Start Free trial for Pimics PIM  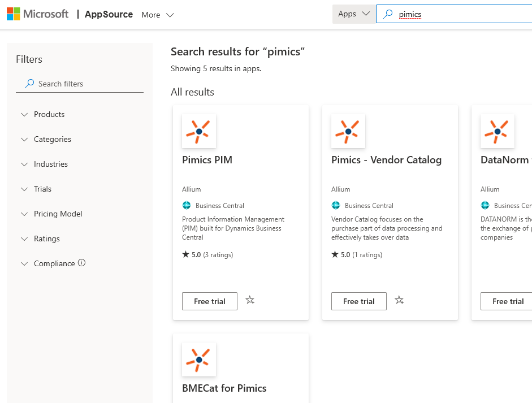coord(210,301)
